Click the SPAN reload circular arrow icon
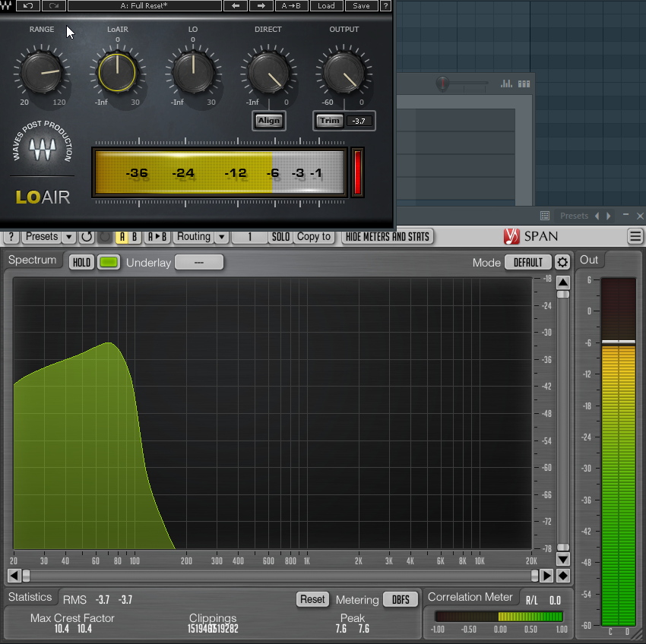 pyautogui.click(x=87, y=237)
